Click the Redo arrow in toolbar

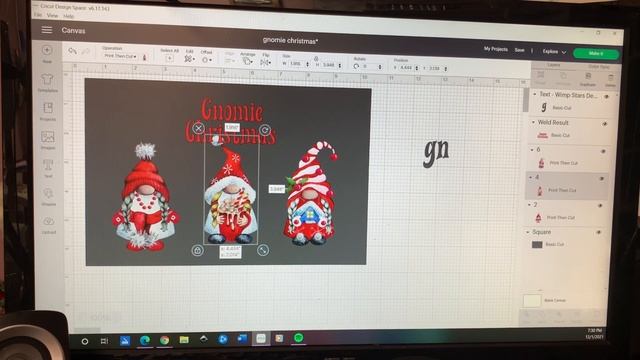click(x=86, y=51)
